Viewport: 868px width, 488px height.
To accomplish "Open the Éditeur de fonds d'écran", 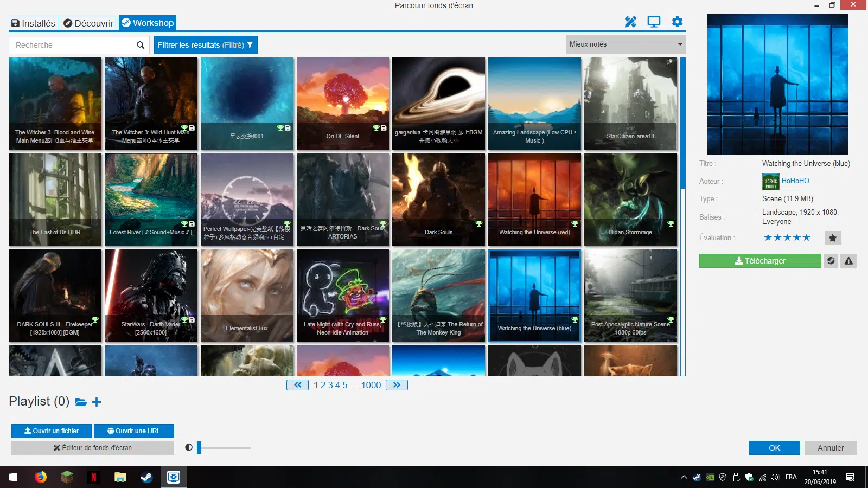I will pos(93,448).
